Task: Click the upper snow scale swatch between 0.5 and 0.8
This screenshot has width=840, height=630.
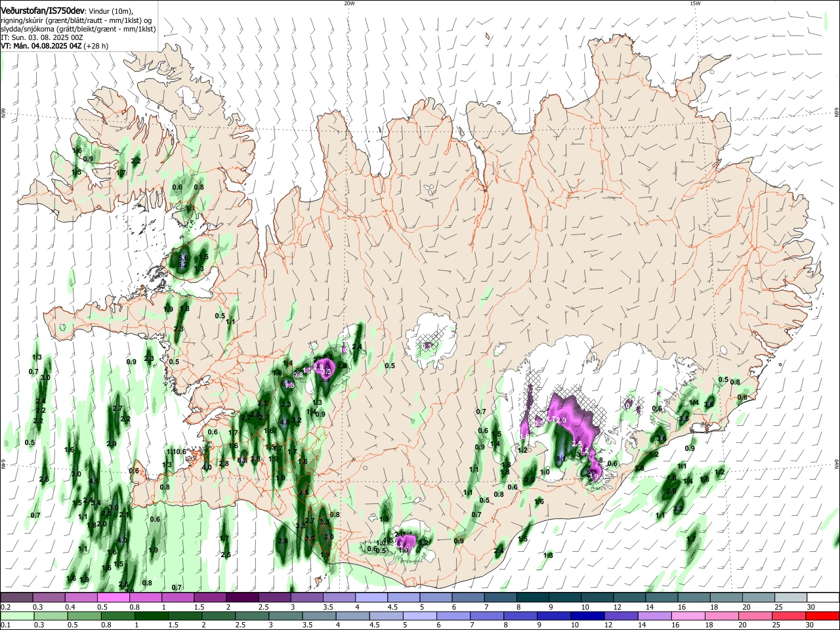Action: [x=114, y=598]
